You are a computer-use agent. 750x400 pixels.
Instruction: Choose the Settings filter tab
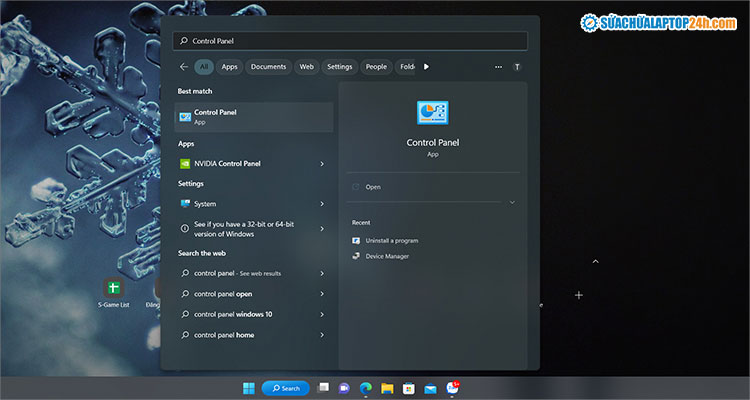340,67
